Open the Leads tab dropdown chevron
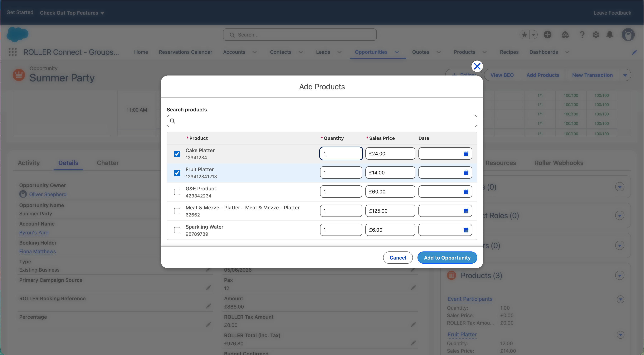This screenshot has width=644, height=355. click(x=339, y=52)
